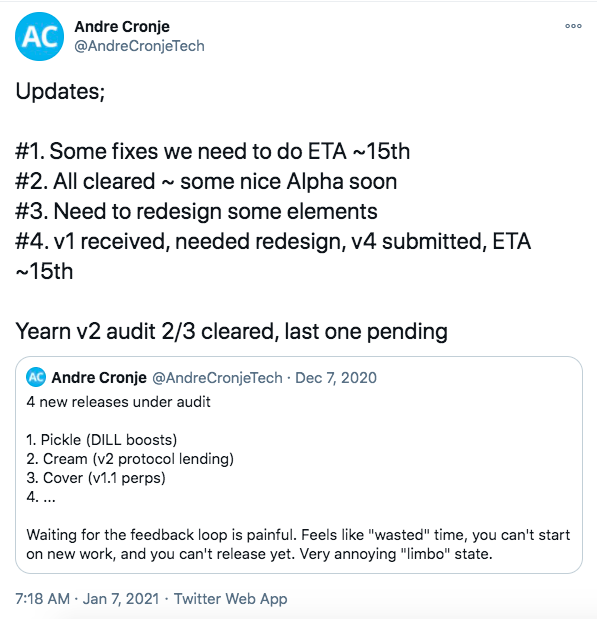Open the 7:18 AM timestamp link
Screen dimensions: 597x619
tap(43, 599)
